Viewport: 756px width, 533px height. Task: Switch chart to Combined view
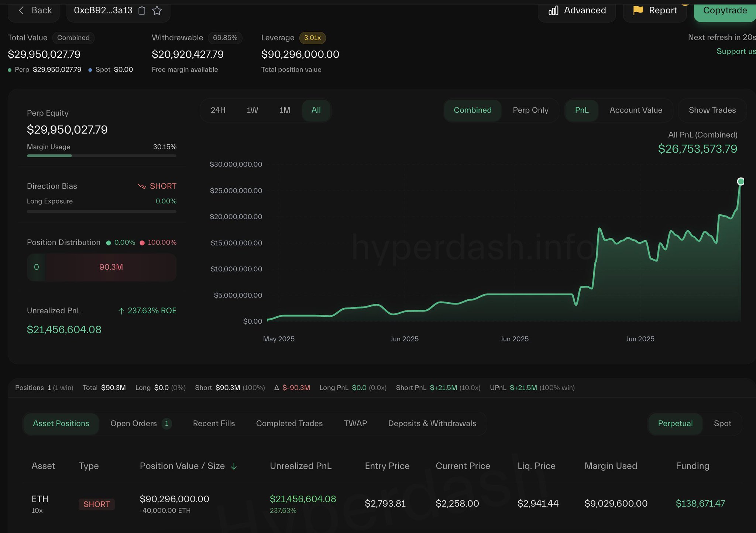coord(472,110)
